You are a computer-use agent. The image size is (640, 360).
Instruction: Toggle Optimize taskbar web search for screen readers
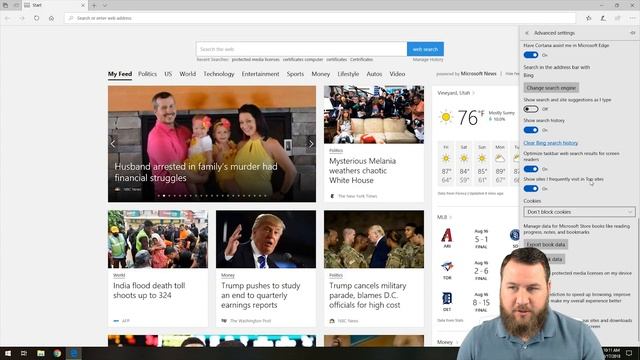click(531, 169)
